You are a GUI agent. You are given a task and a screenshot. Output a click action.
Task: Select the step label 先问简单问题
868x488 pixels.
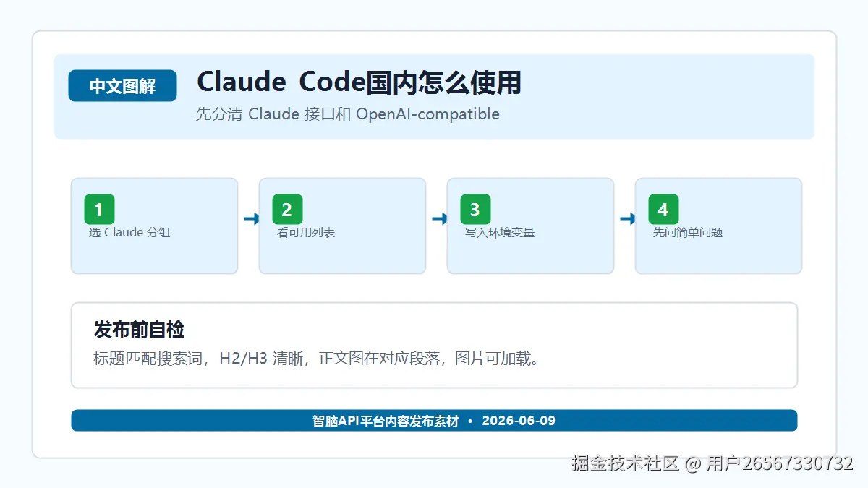click(688, 233)
